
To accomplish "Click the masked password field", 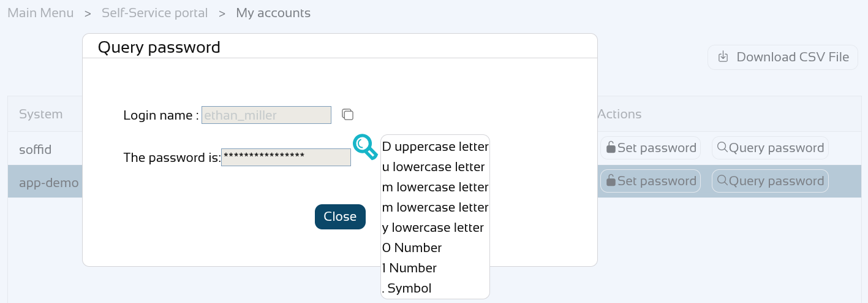I will (286, 157).
